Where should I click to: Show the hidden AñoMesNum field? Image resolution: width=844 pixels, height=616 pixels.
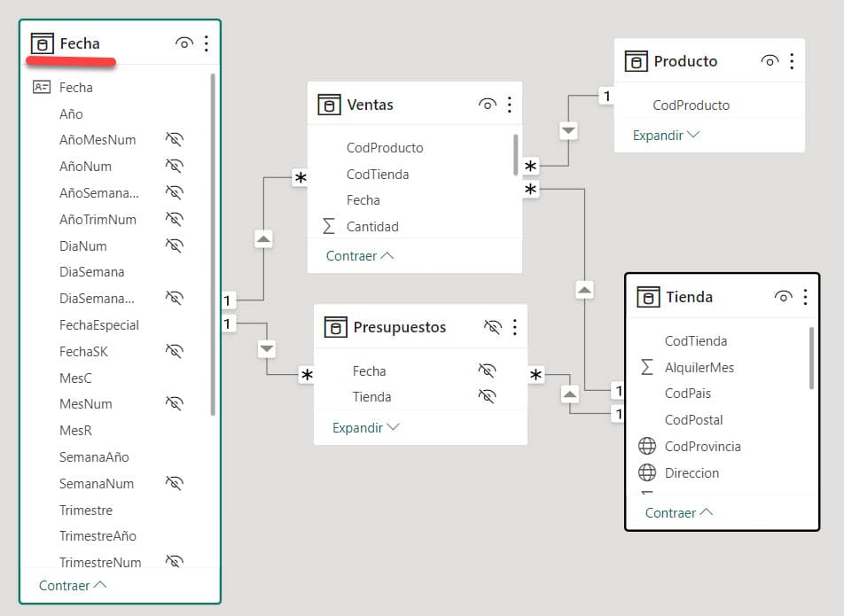click(175, 139)
